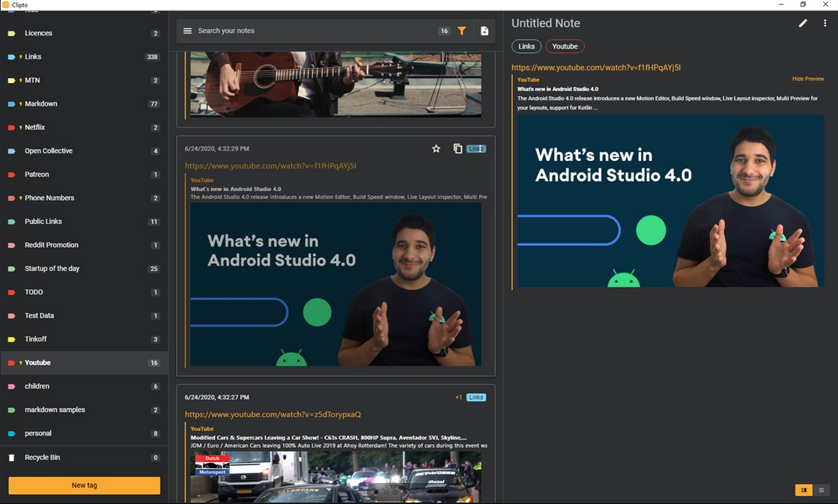Click the 6/24/2020, 4:32:27 PM timestamp
838x504 pixels.
(217, 397)
